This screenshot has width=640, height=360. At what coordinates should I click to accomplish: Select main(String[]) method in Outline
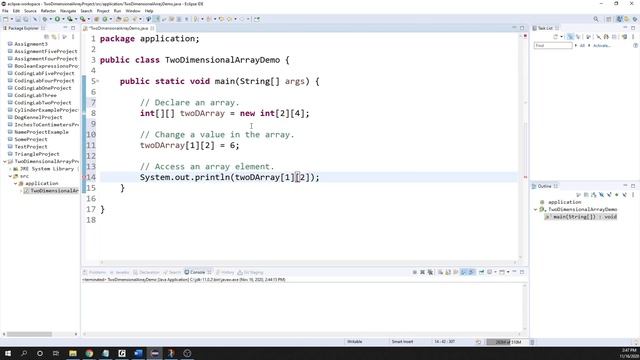(x=581, y=217)
